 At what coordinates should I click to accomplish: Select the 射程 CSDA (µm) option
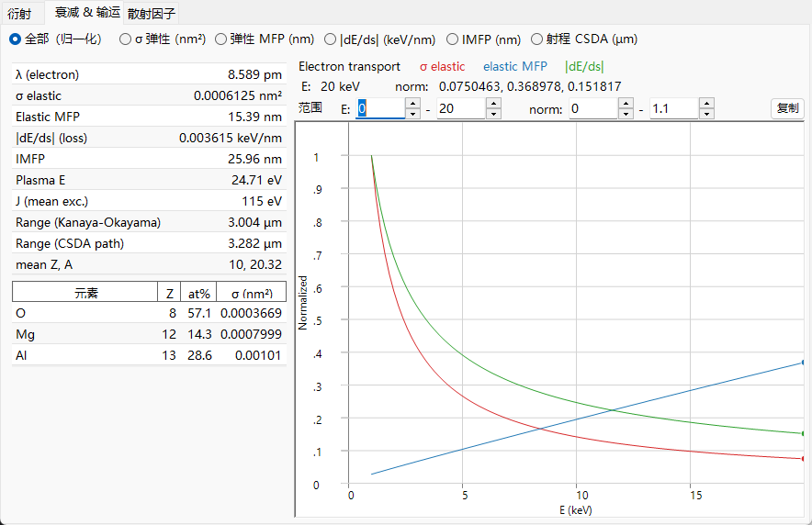(x=584, y=39)
